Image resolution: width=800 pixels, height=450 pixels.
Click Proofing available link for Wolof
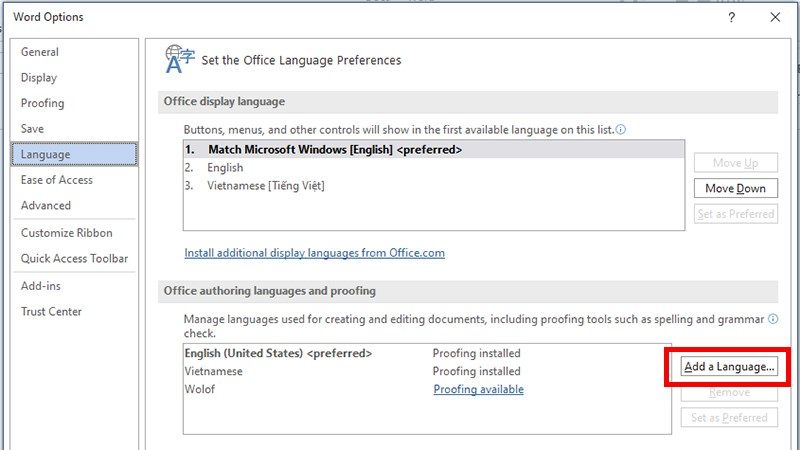tap(479, 389)
